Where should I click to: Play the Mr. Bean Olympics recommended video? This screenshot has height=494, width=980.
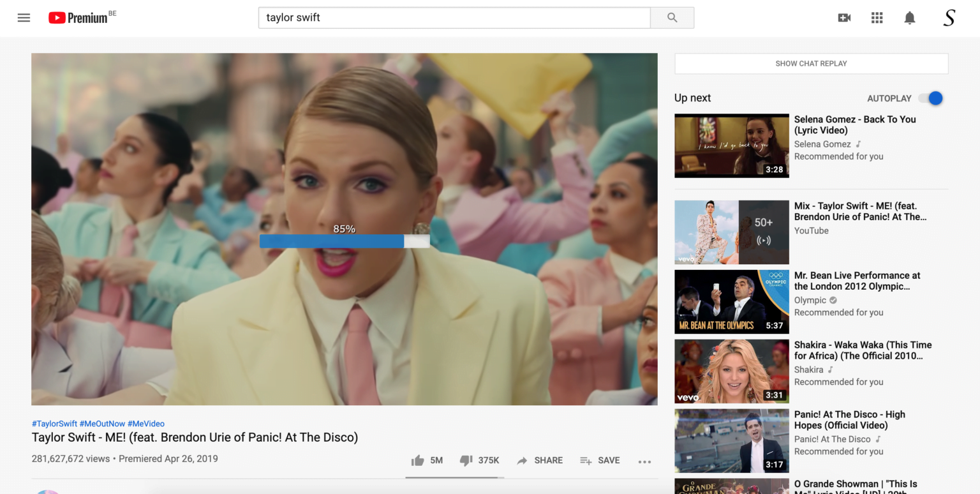click(731, 301)
